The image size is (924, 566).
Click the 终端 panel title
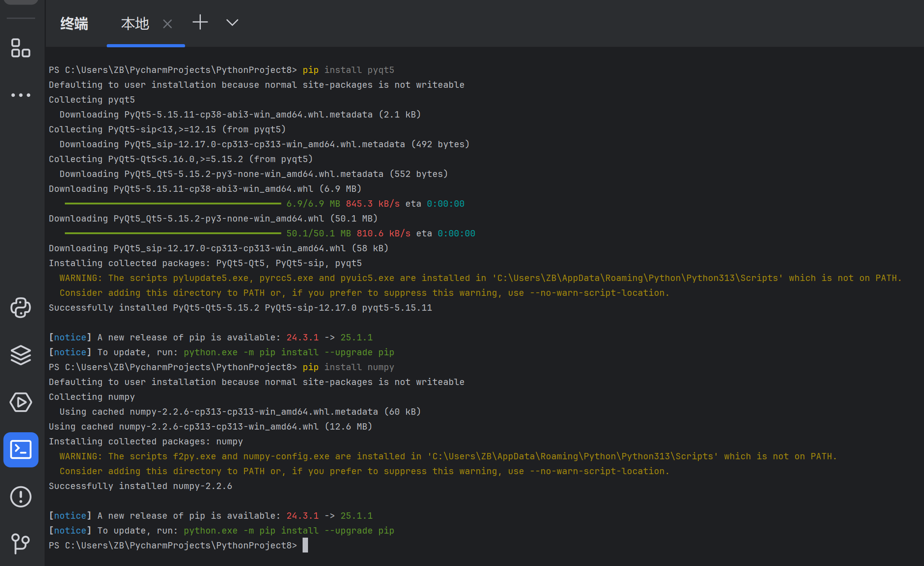click(74, 23)
